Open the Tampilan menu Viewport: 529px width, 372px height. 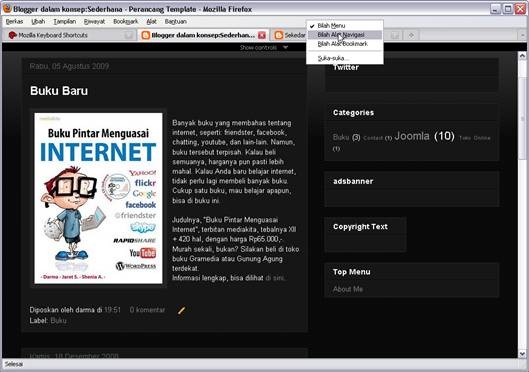64,22
